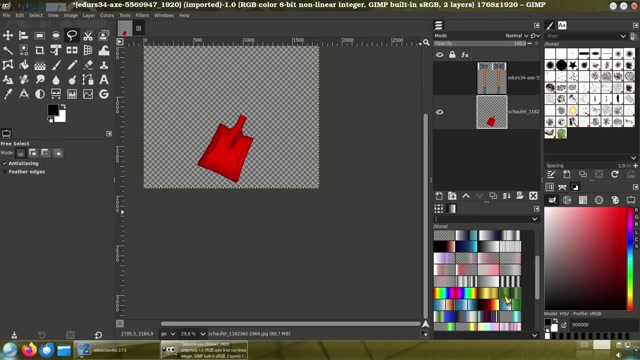Open the Windows menu

point(164,15)
